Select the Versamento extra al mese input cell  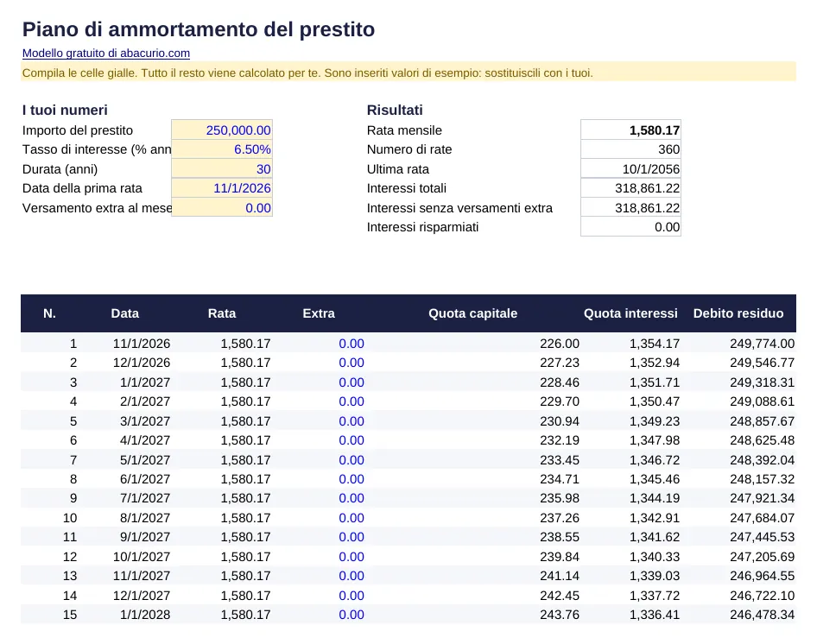[x=222, y=208]
